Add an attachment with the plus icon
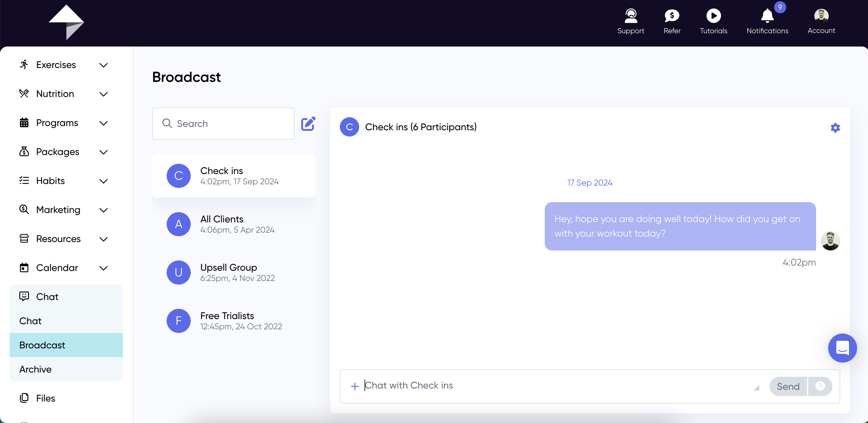The image size is (868, 423). [x=355, y=386]
